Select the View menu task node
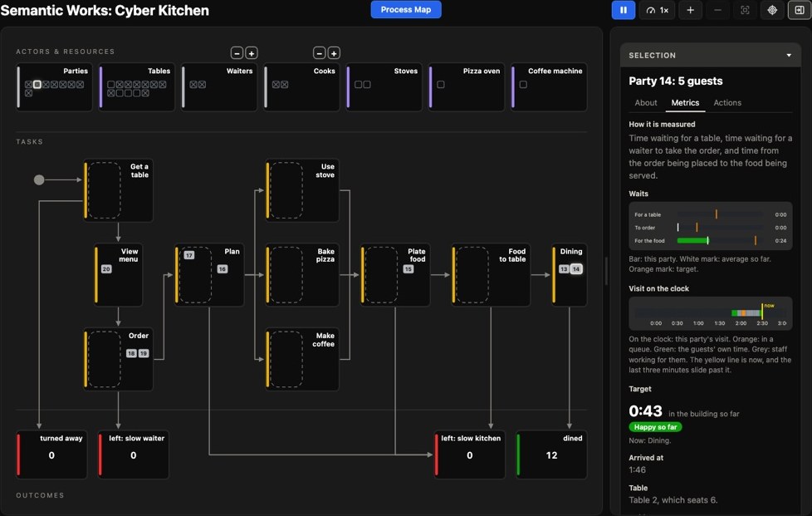This screenshot has width=812, height=516. (x=118, y=275)
